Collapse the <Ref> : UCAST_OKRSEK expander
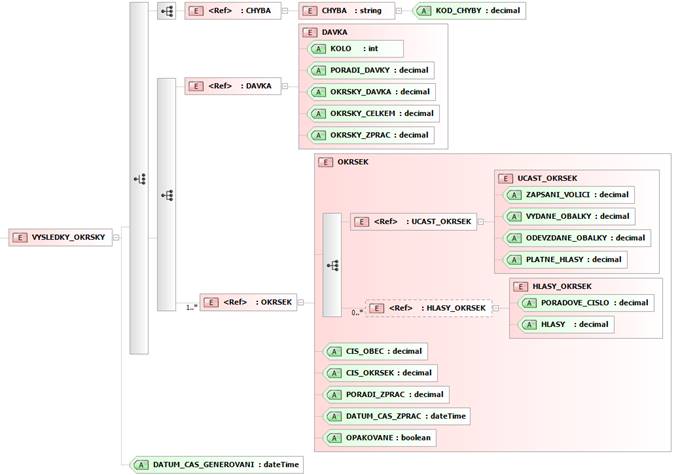Image resolution: width=680 pixels, height=475 pixels. coord(480,222)
